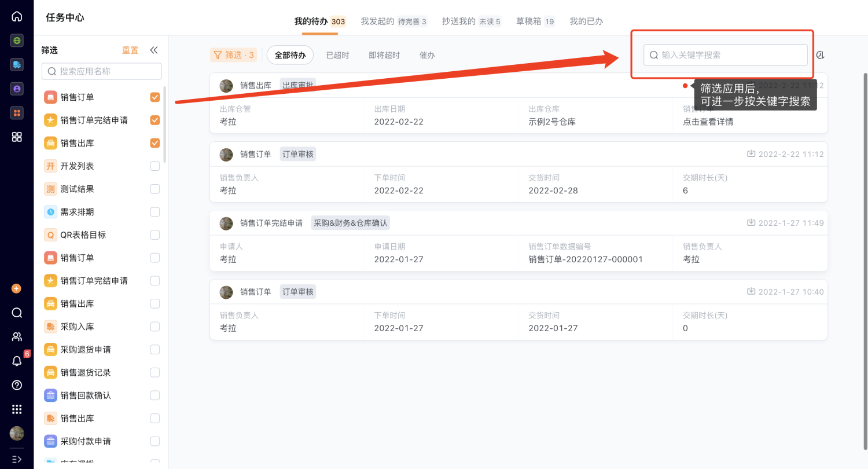Focus the 搜索应用名称 search field
The image size is (868, 469).
[102, 71]
